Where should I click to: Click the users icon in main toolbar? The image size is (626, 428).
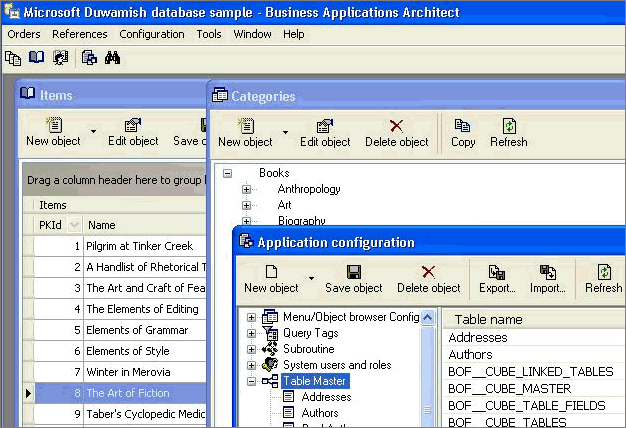coord(61,58)
